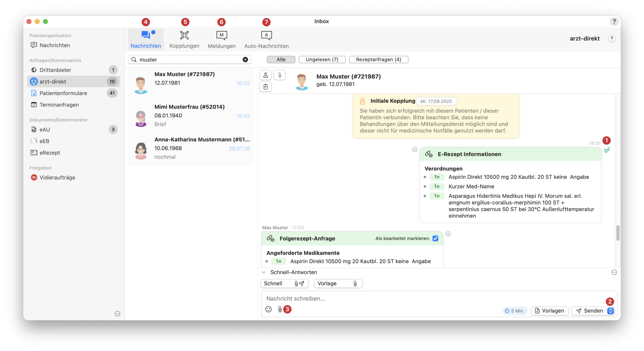Click the arzt-direkt help question mark
Screen dimensions: 644x351
click(612, 38)
